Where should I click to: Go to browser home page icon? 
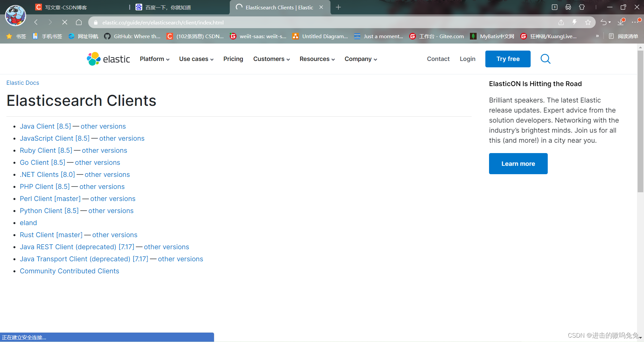[79, 22]
